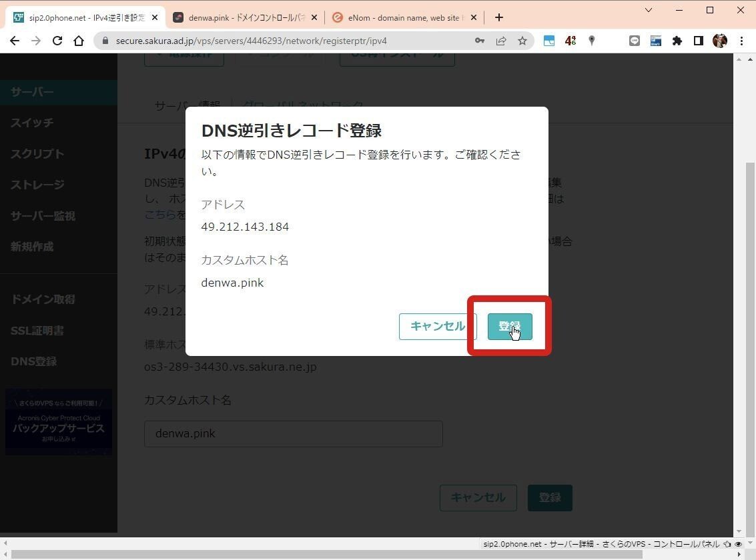Open the Extensions puzzle piece menu

677,41
